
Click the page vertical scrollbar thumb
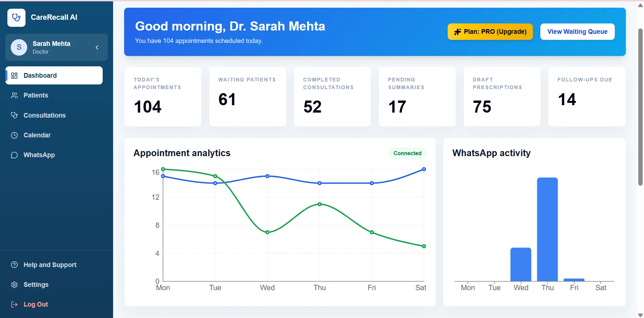click(640, 107)
